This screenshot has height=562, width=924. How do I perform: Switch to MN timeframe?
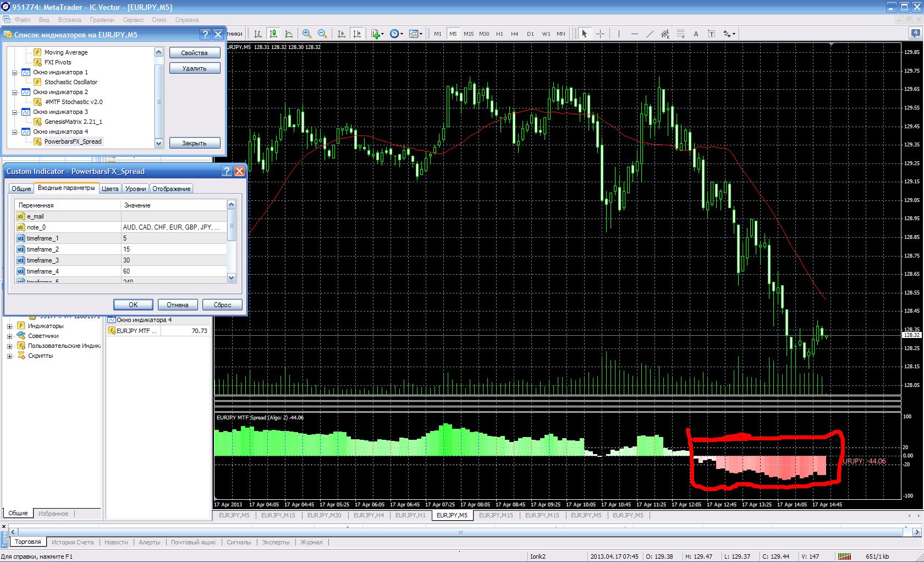pos(561,34)
